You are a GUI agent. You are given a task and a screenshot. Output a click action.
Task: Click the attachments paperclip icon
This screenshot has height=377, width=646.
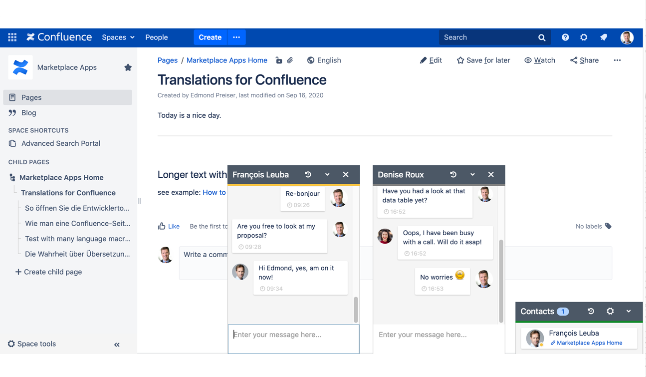(290, 60)
